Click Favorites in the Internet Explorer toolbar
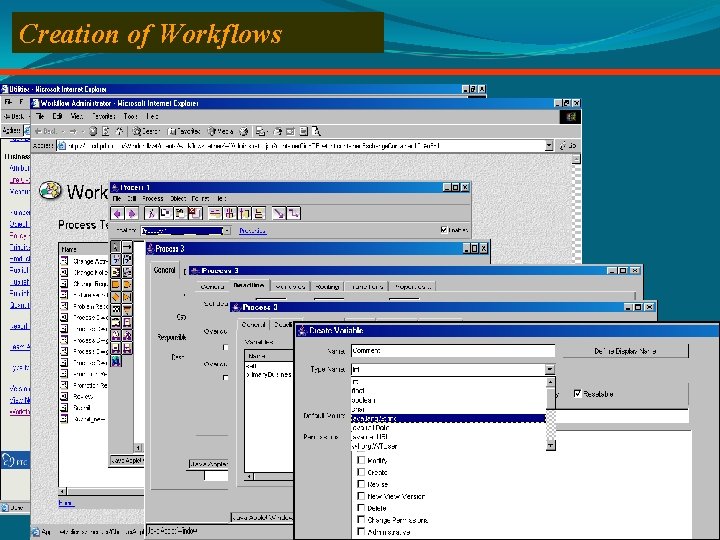720x540 pixels. click(x=184, y=131)
